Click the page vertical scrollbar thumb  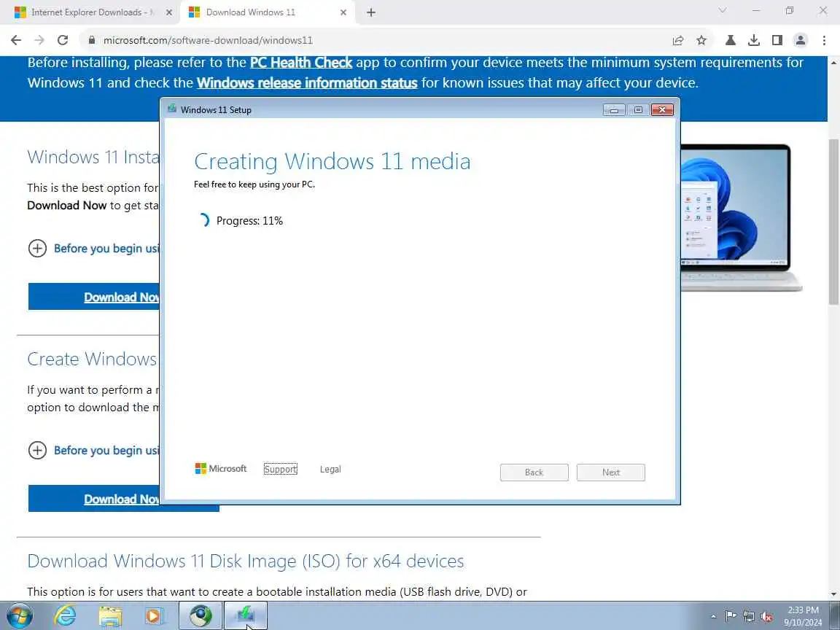point(833,221)
